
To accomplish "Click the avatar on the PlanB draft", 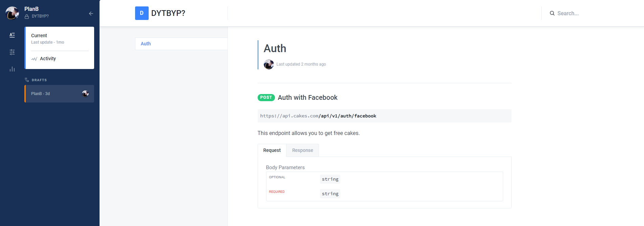I will click(x=85, y=94).
